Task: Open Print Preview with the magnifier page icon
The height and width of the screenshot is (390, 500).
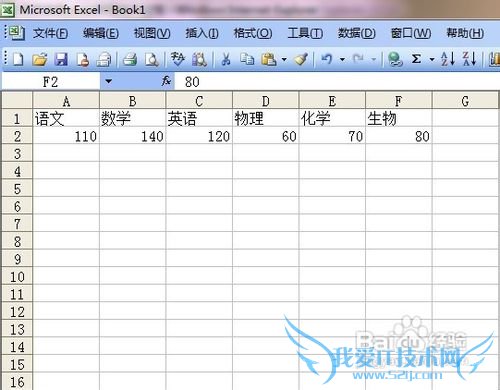Action: (152, 59)
